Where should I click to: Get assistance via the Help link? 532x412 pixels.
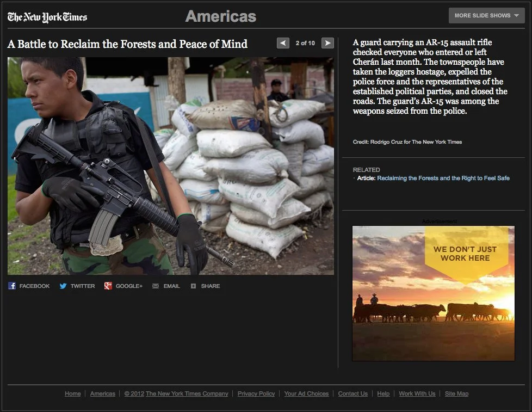(x=383, y=393)
